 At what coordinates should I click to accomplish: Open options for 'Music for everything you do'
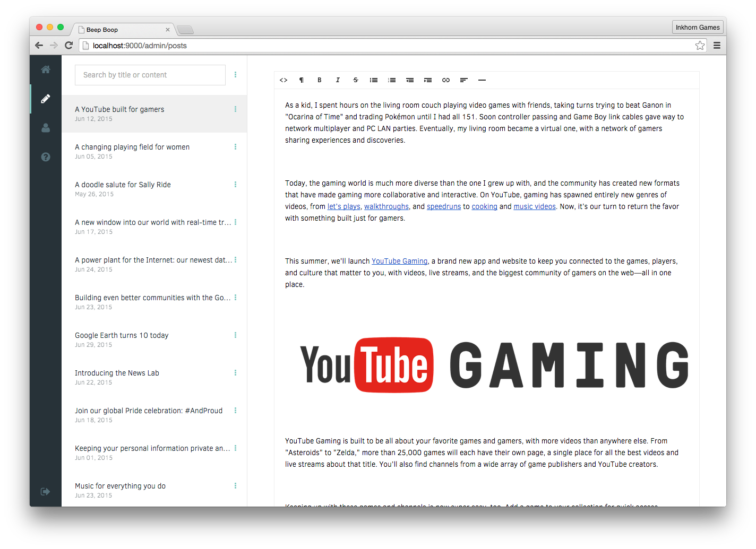point(235,486)
